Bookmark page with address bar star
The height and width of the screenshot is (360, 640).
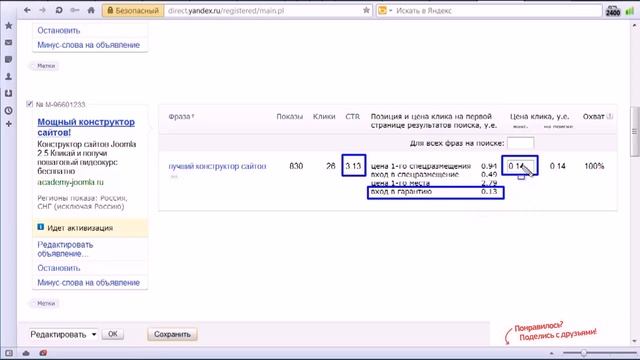(366, 10)
